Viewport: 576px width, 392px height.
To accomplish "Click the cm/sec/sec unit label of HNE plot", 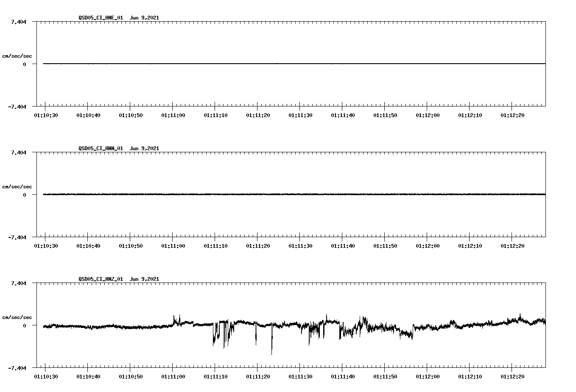I will pyautogui.click(x=17, y=56).
